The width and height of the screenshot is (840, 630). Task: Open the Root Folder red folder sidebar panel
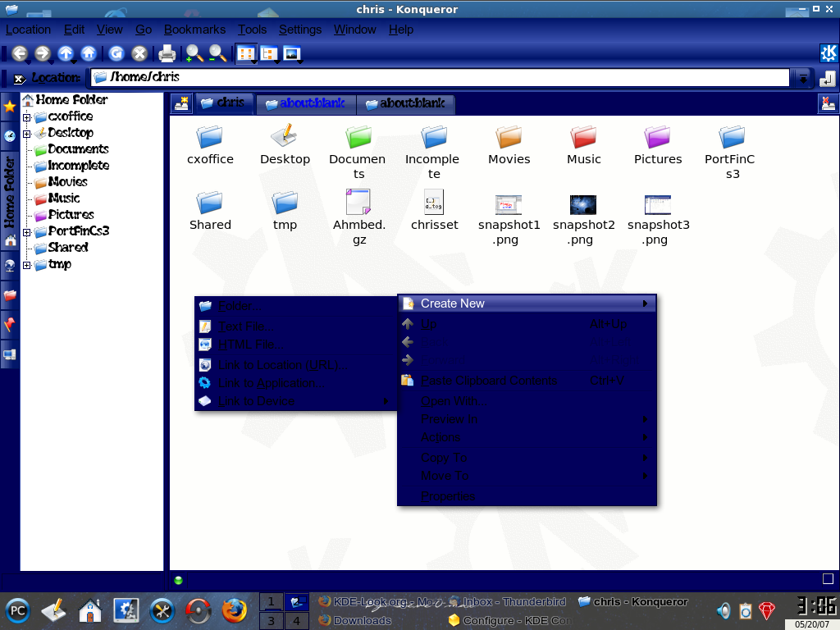(x=10, y=295)
